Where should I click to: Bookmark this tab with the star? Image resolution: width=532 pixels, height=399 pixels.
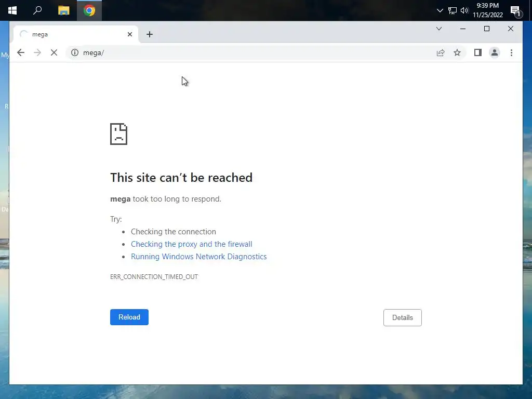[x=457, y=52]
